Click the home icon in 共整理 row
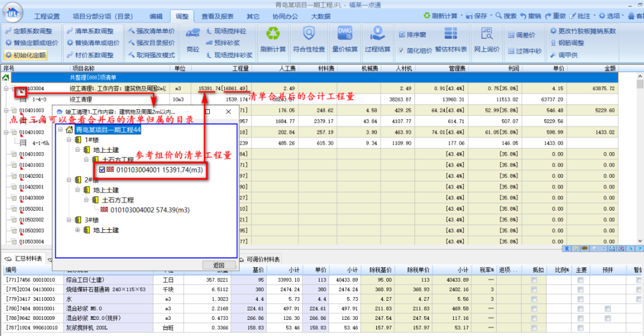 (x=5, y=78)
